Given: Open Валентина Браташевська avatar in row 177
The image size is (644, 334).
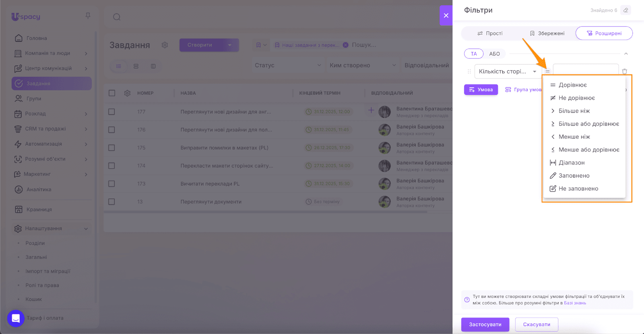Looking at the screenshot, I should tap(385, 112).
